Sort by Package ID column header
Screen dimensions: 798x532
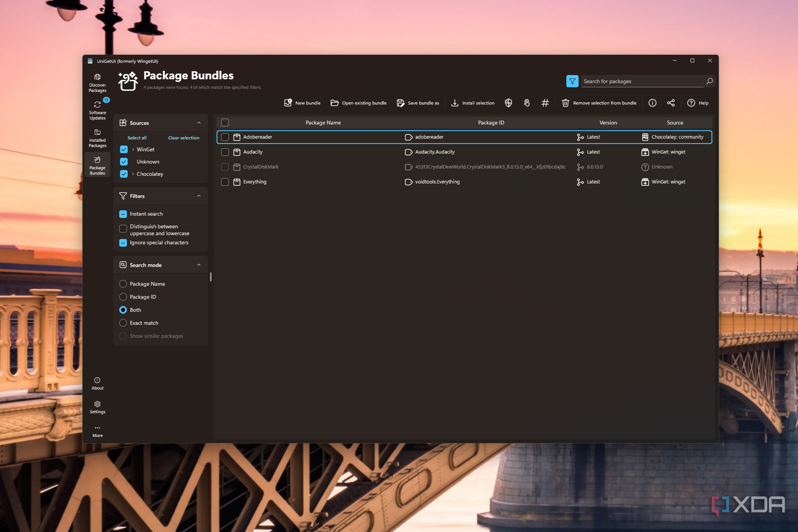[491, 123]
